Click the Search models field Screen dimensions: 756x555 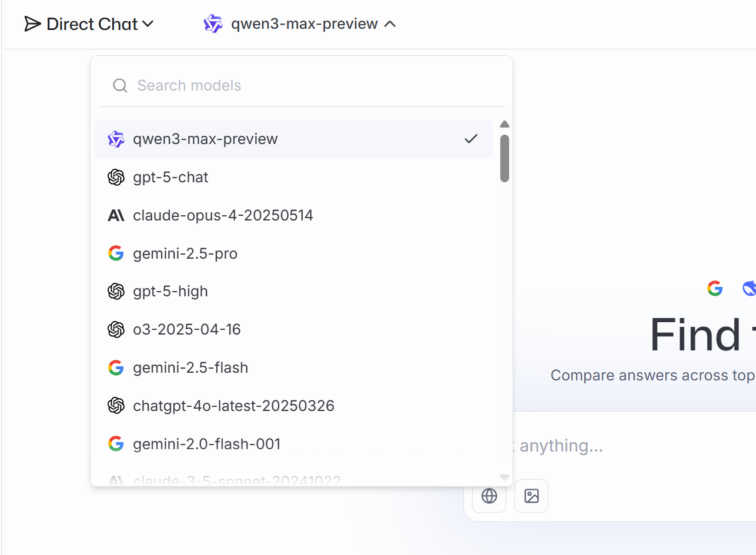click(x=301, y=85)
